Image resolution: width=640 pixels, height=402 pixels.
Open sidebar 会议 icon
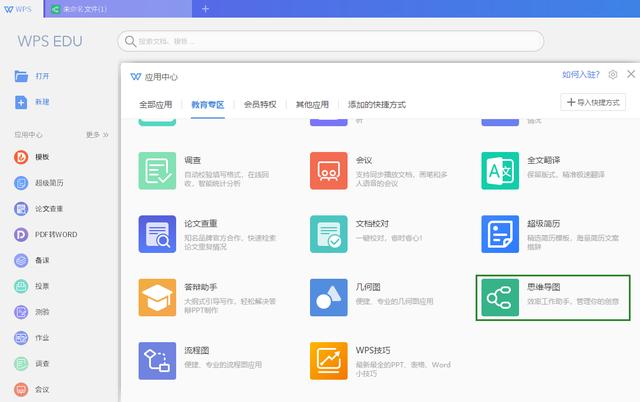21,389
